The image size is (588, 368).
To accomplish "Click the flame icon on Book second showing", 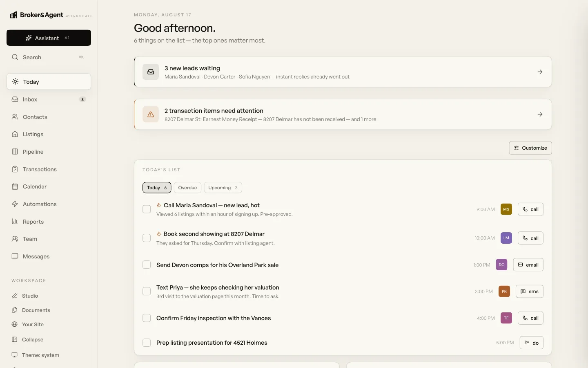I will (x=159, y=234).
